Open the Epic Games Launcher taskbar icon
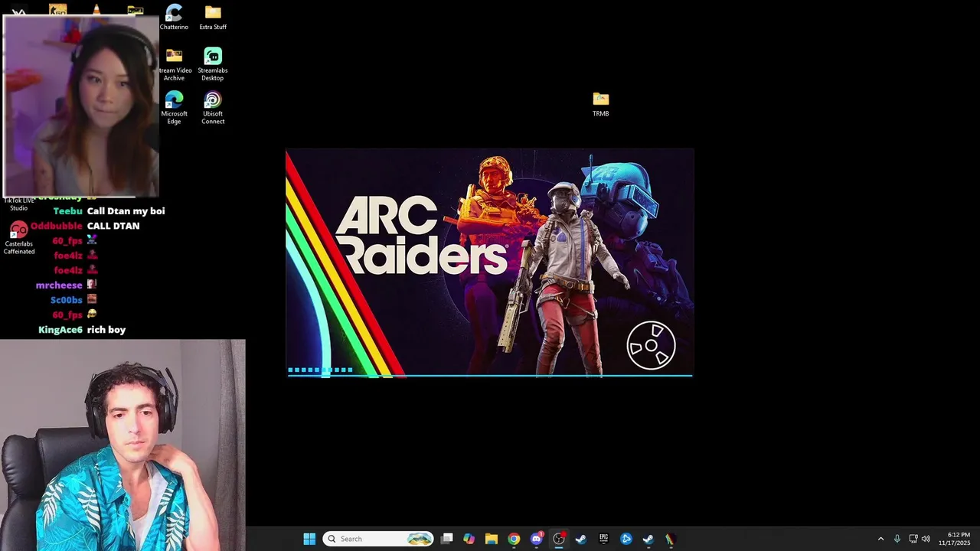Image resolution: width=980 pixels, height=551 pixels. (603, 539)
